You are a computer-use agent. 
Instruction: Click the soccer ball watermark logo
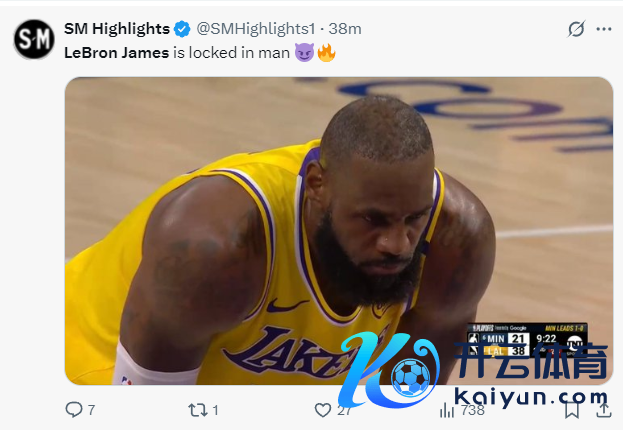408,378
